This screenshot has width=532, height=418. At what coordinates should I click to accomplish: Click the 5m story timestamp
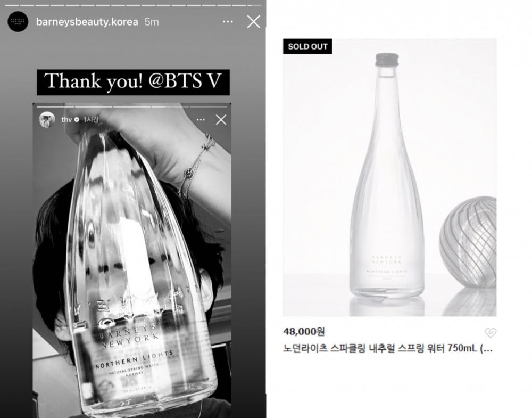coord(152,22)
